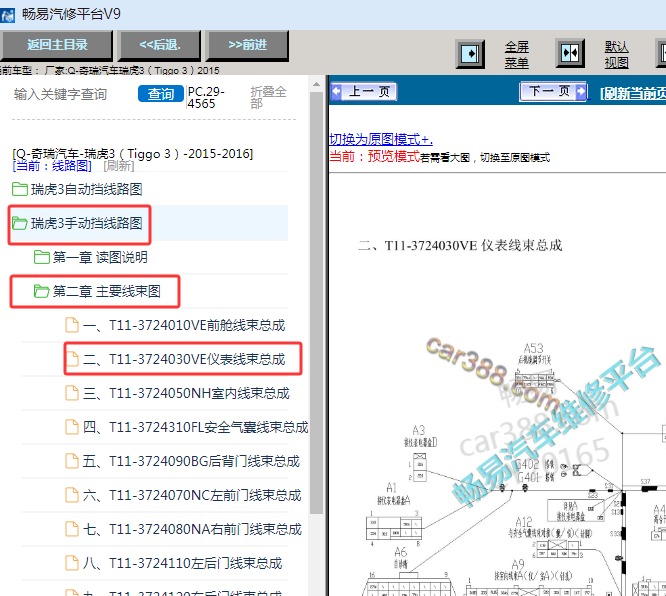This screenshot has height=596, width=666.
Task: Click file icon of 安全气囊线束总成 row
Action: (x=72, y=427)
